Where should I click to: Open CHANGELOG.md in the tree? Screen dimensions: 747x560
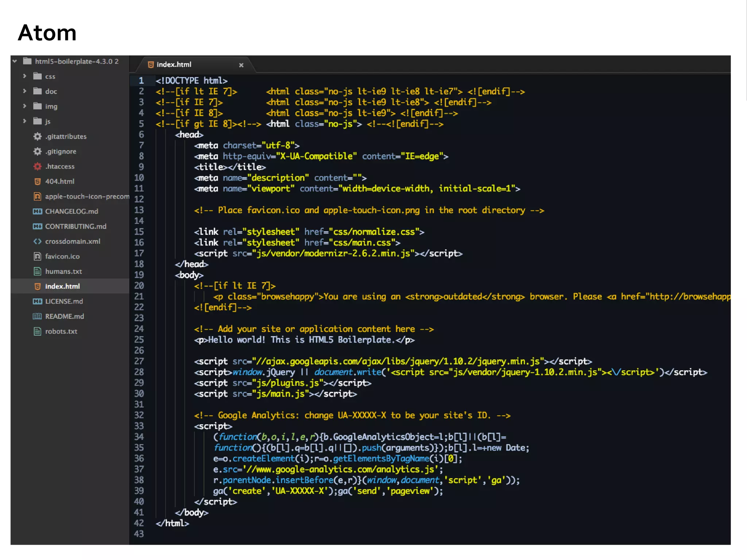71,211
